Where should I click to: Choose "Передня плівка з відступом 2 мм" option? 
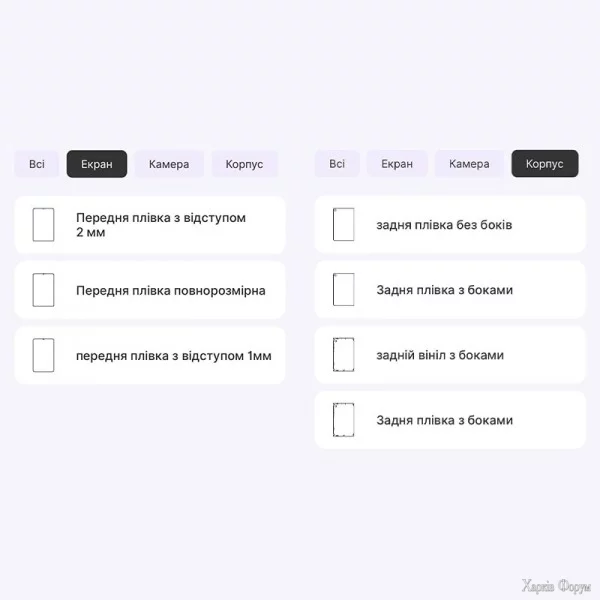tap(150, 225)
